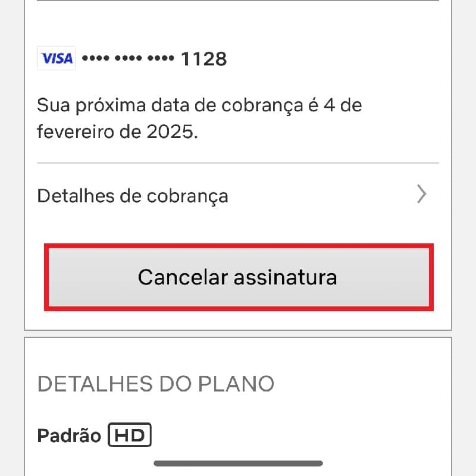
Task: Click the 'cobrança' word in the billing details row
Action: pos(187,197)
